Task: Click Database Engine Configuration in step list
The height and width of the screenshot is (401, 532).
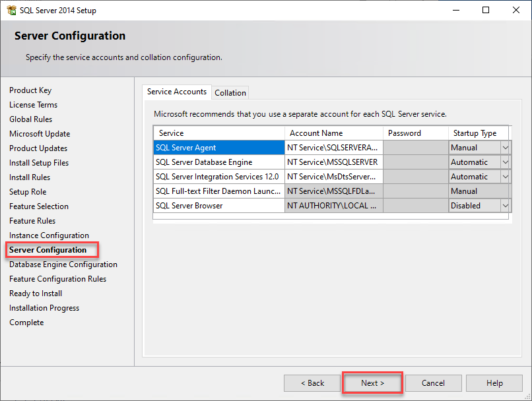Action: click(63, 264)
